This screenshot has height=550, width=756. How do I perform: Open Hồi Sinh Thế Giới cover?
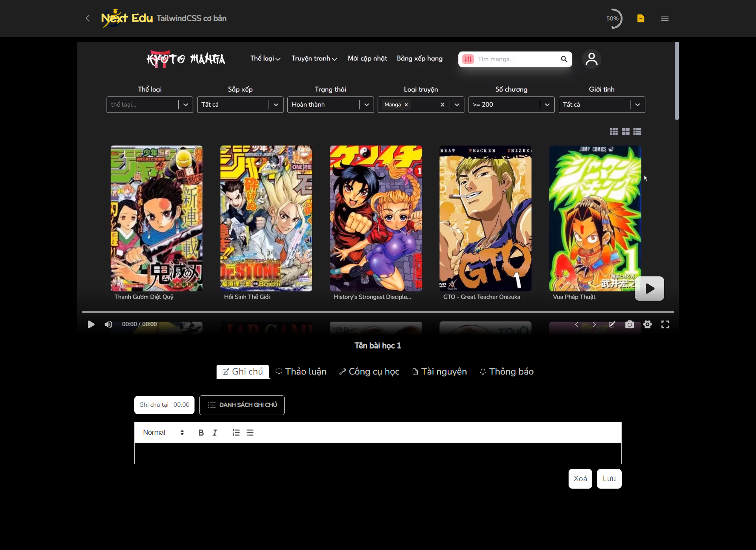(266, 218)
